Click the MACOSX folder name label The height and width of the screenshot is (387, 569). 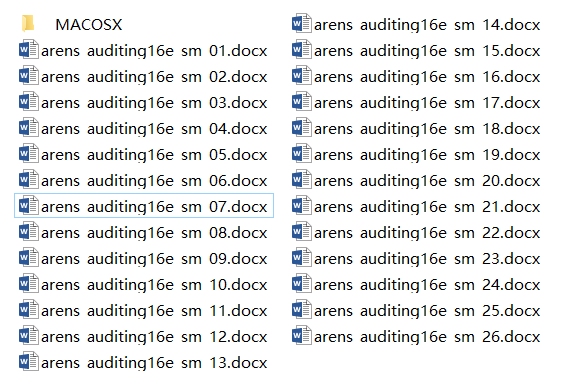tap(89, 25)
